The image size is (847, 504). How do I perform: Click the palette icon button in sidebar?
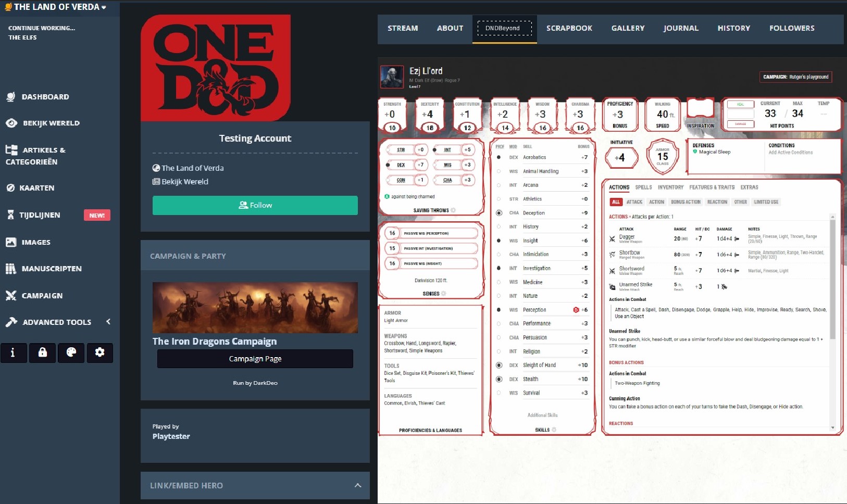click(x=71, y=352)
